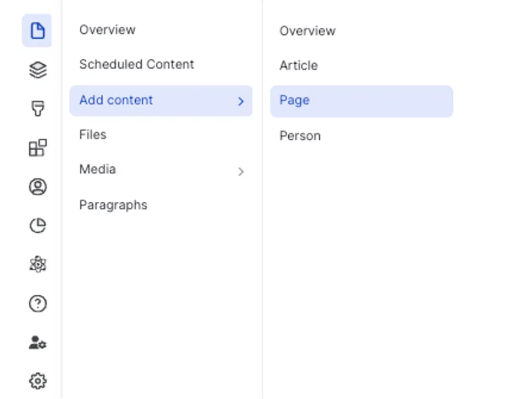Screen dimensions: 532x399
Task: Expand the Media submenu chevron
Action: (241, 171)
